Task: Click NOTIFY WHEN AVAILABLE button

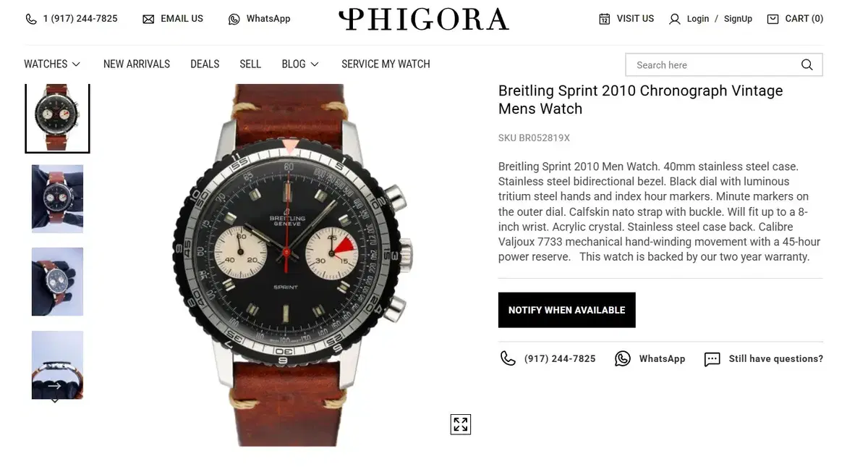Action: coord(567,310)
